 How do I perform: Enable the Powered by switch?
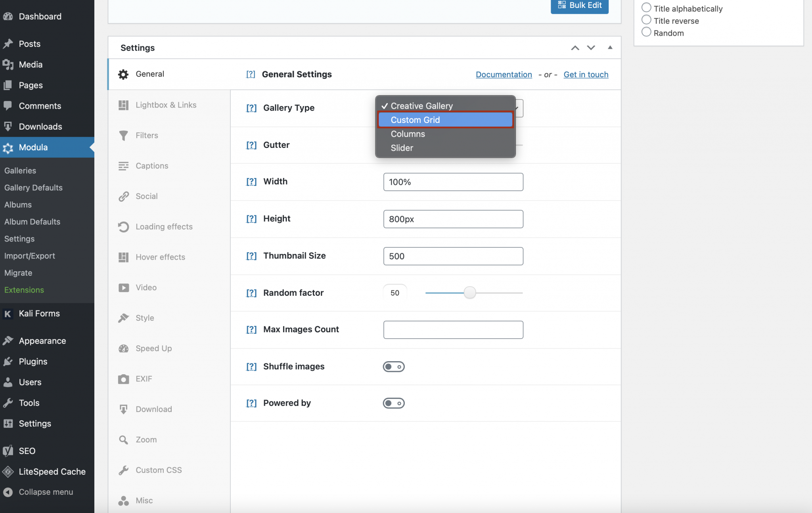click(x=393, y=403)
